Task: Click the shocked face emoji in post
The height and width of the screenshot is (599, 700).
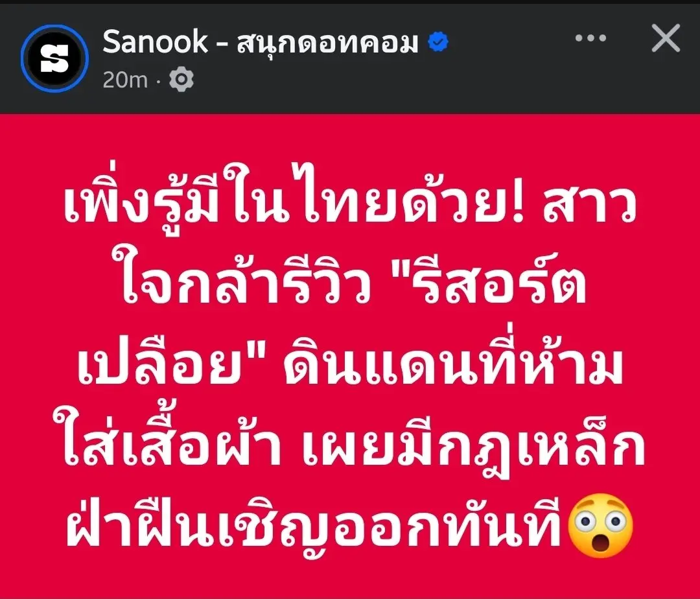Action: 600,525
